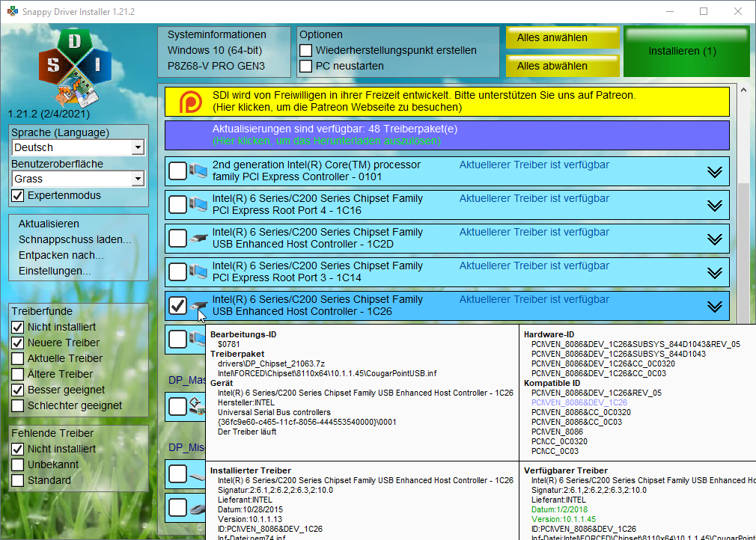The width and height of the screenshot is (756, 540).
Task: Uncheck the USB Enhanced Host Controller 1C26 driver
Action: coord(178,306)
